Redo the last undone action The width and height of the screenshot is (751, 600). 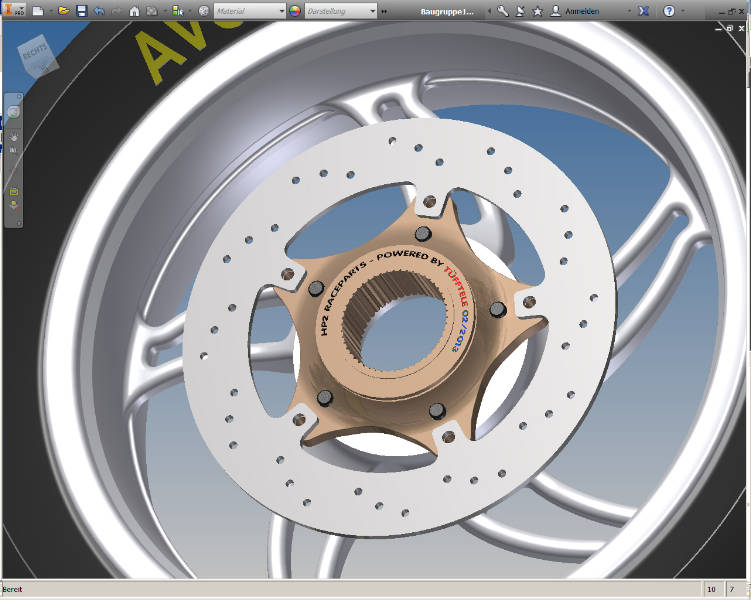point(116,11)
